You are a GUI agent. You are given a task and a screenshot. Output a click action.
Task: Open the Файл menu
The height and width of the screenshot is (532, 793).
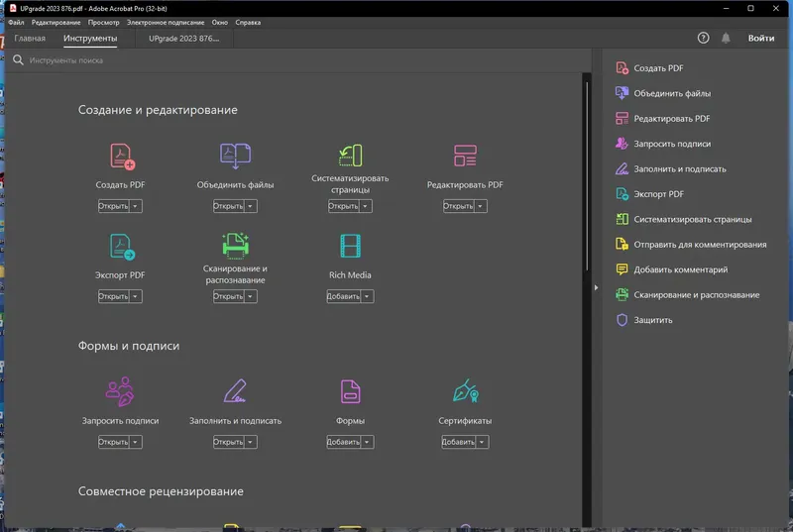click(x=16, y=22)
